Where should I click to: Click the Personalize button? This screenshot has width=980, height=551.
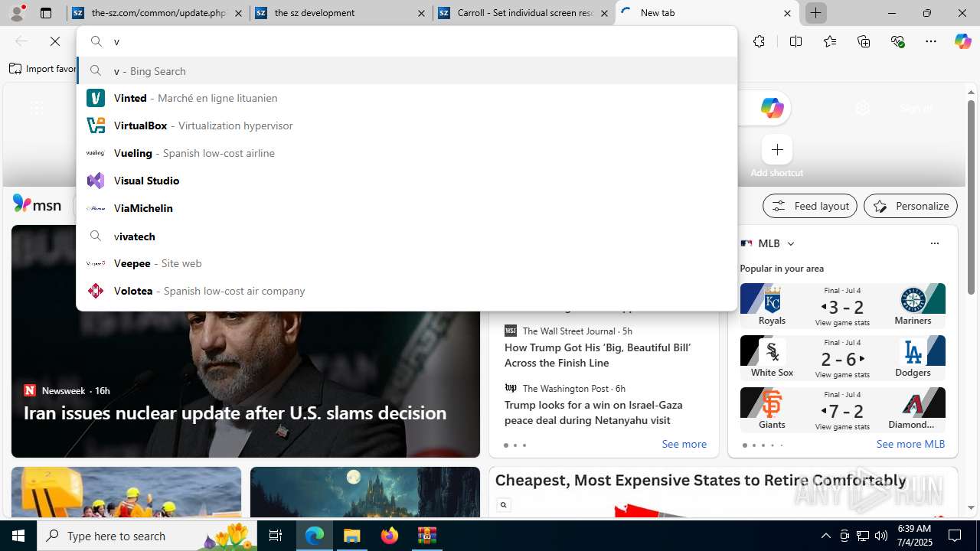click(x=910, y=206)
